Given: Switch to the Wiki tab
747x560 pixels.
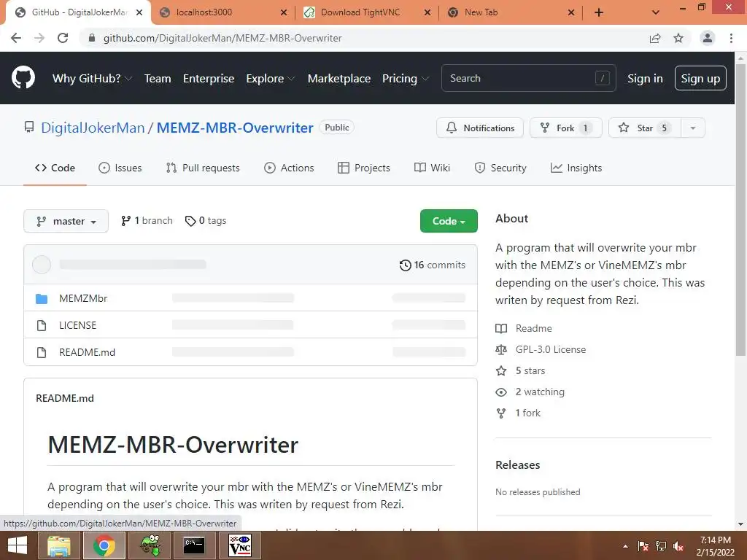Looking at the screenshot, I should [432, 168].
